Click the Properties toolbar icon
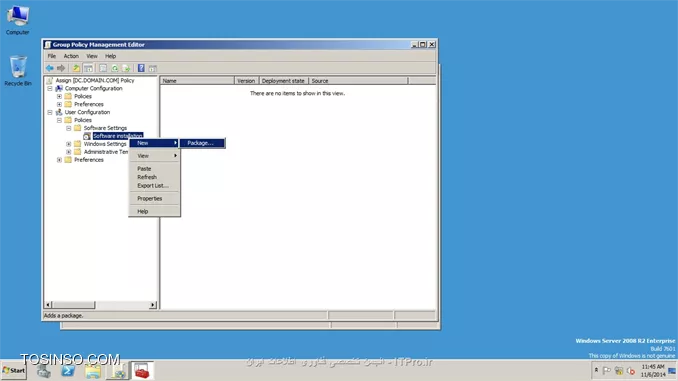 (103, 68)
